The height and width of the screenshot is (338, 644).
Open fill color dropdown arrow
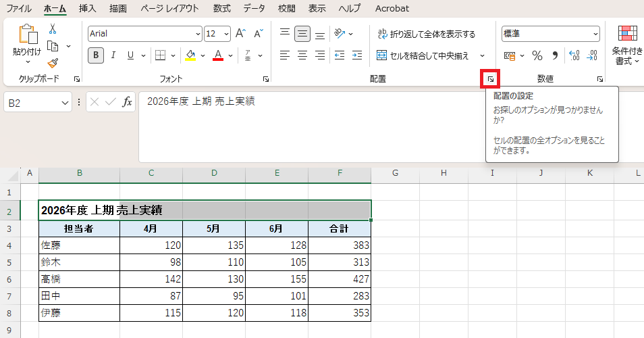pos(203,55)
